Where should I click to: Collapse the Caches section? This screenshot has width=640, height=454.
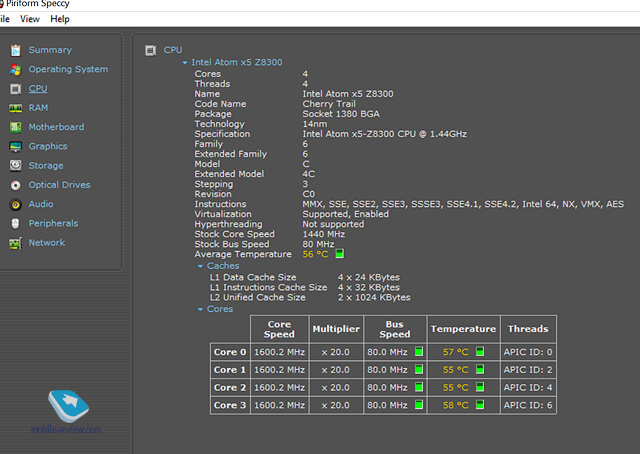(x=200, y=266)
